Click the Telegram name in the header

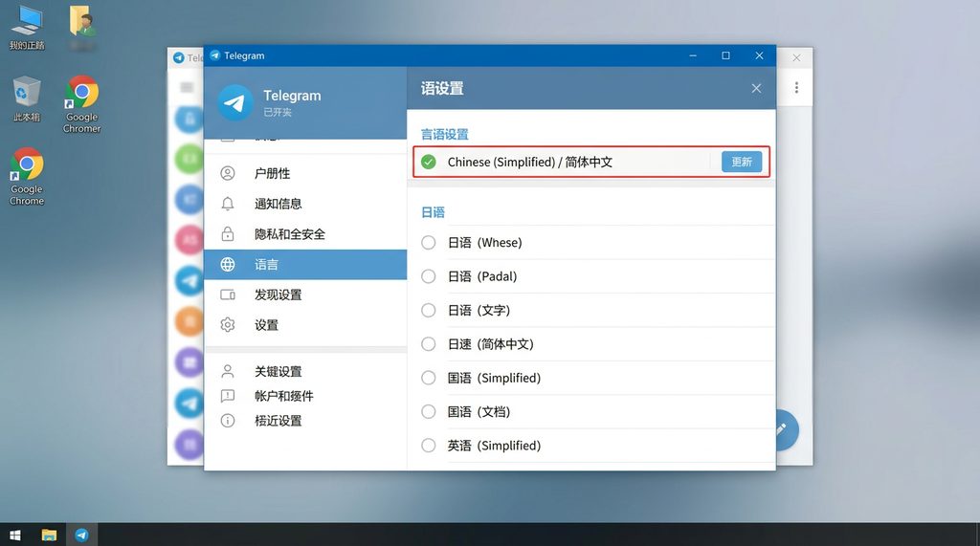tap(292, 96)
